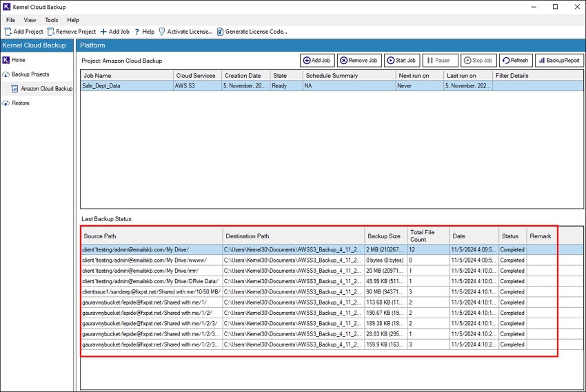Click the Source Path column header
This screenshot has width=586, height=392.
point(152,236)
